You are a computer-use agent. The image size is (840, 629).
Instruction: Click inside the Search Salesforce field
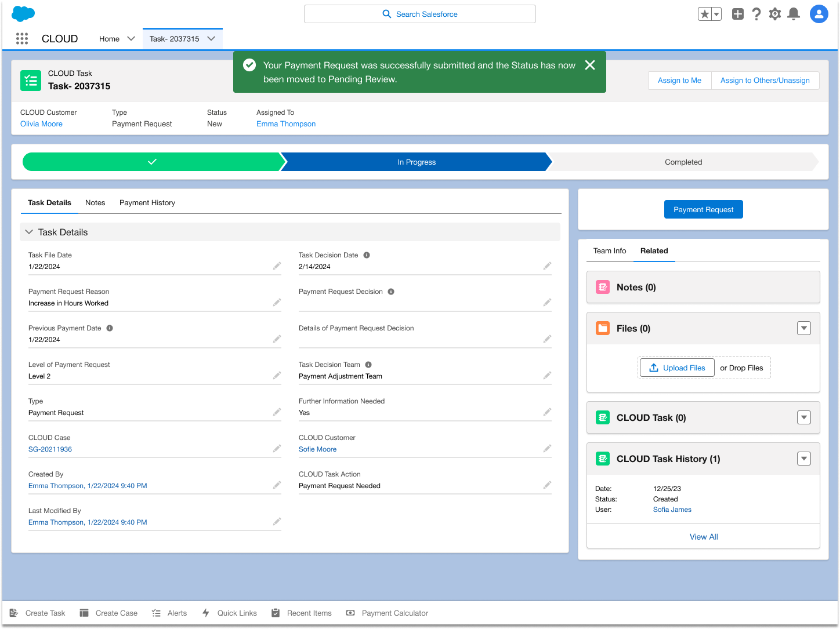tap(420, 14)
